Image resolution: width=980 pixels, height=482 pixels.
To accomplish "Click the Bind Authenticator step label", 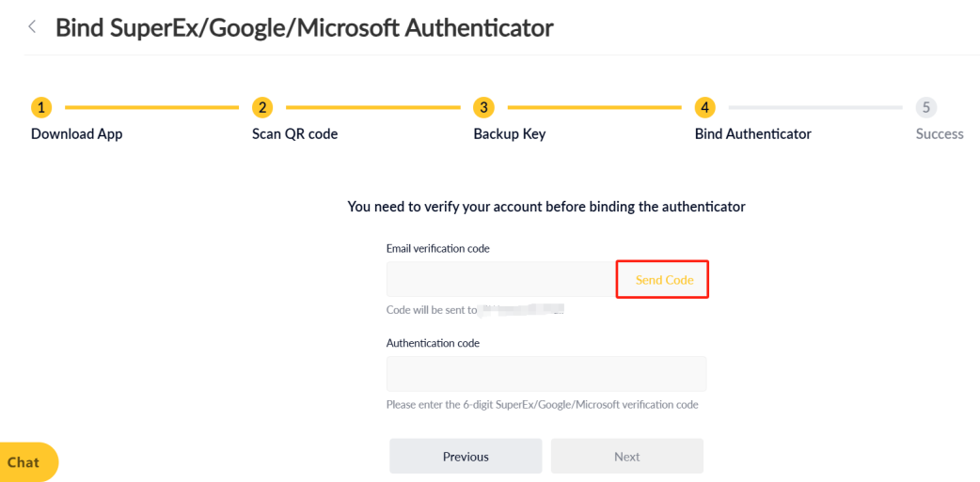I will [753, 133].
